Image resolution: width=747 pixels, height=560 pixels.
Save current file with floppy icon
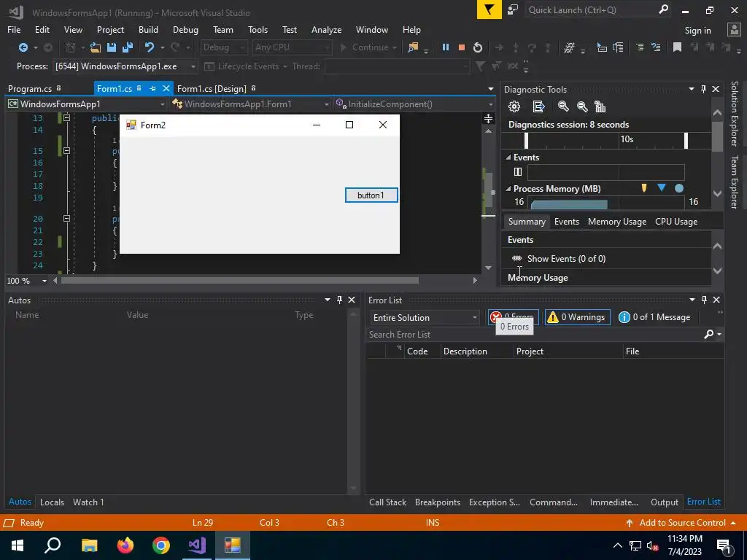click(112, 47)
